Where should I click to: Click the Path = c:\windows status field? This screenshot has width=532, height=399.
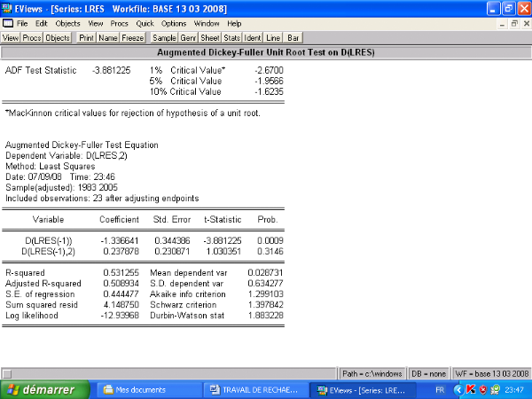372,374
